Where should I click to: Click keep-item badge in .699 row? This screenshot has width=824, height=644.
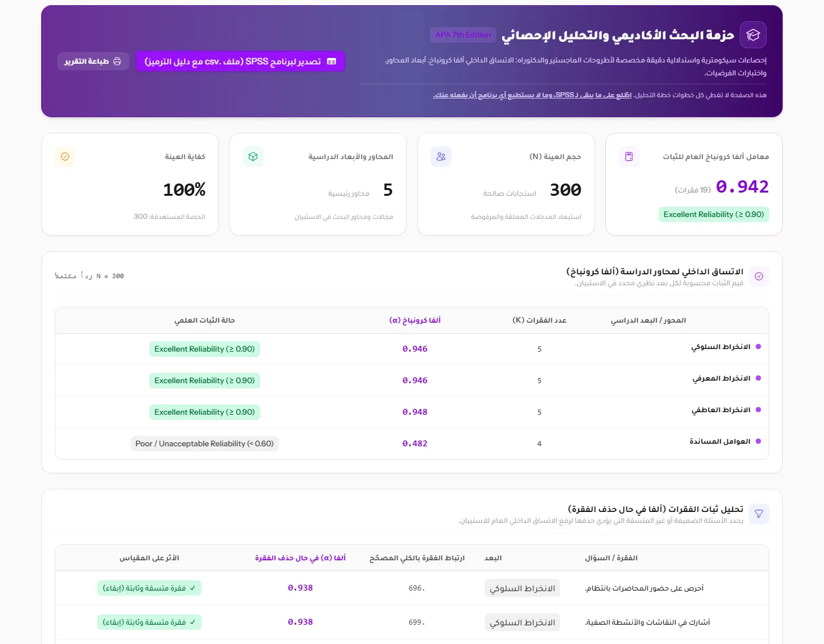coord(149,622)
